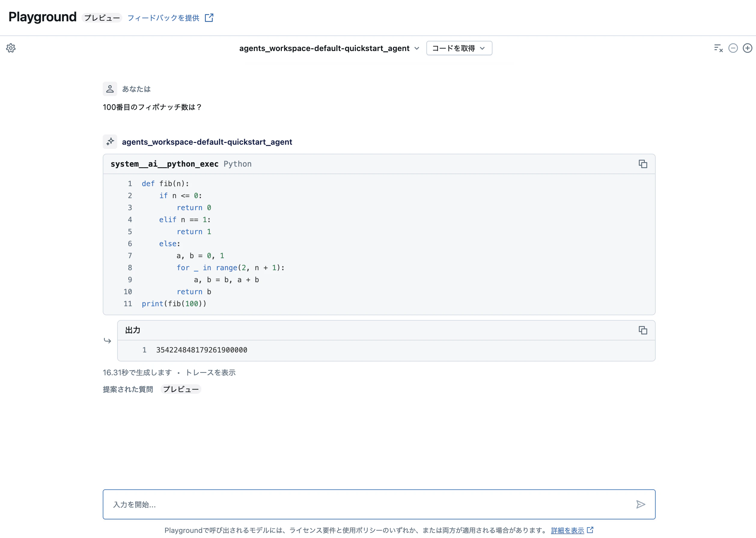Copy the 出力 output block
Viewport: 756px width, 538px height.
pos(643,330)
